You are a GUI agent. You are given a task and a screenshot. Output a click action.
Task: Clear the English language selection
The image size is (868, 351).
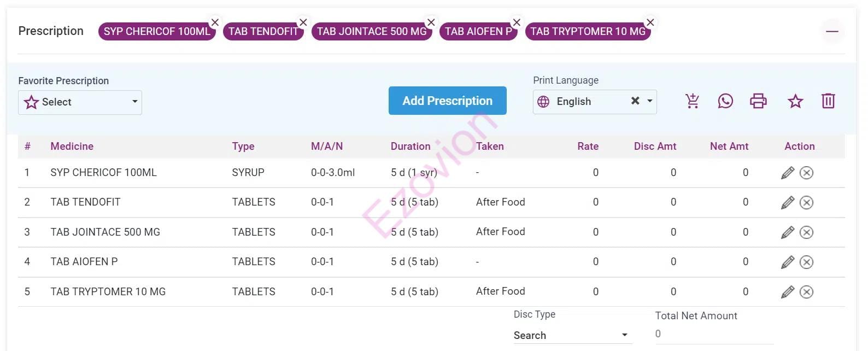[x=635, y=101]
